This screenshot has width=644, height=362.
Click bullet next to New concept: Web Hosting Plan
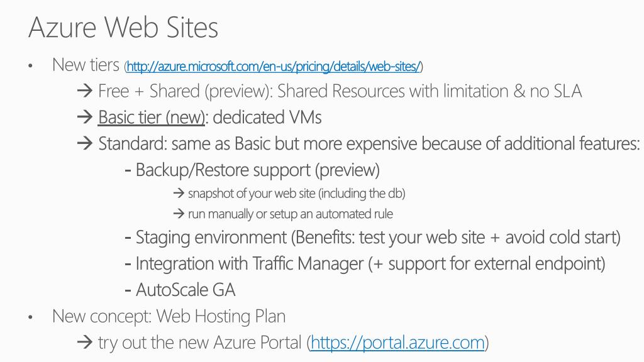click(x=30, y=317)
